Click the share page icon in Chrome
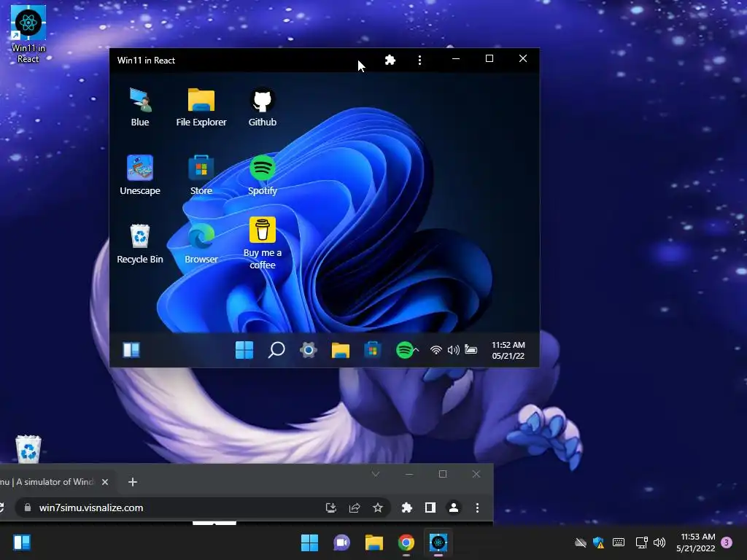The image size is (747, 560). click(355, 507)
